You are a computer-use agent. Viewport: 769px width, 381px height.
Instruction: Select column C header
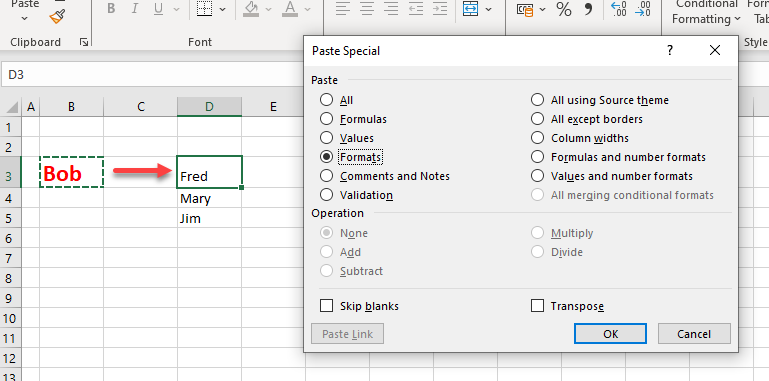tap(141, 106)
